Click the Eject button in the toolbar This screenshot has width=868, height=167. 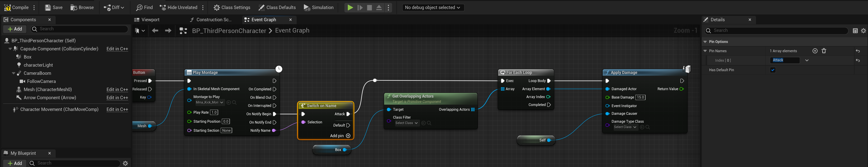pyautogui.click(x=379, y=7)
